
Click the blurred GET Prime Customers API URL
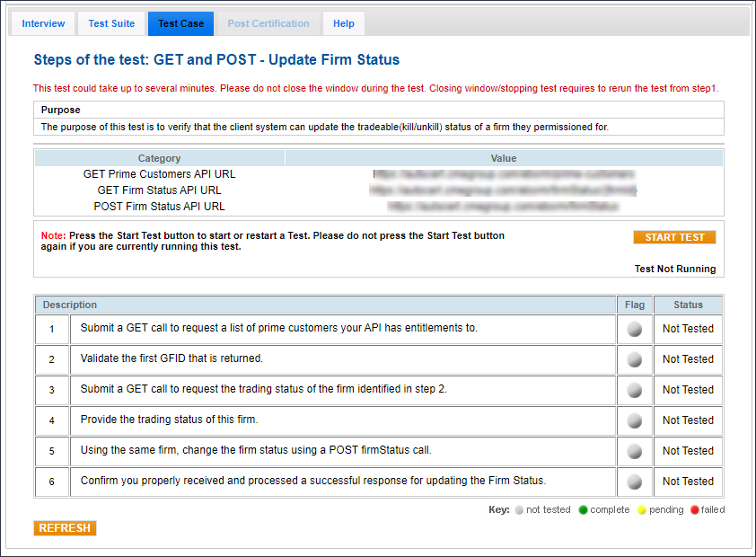point(503,174)
